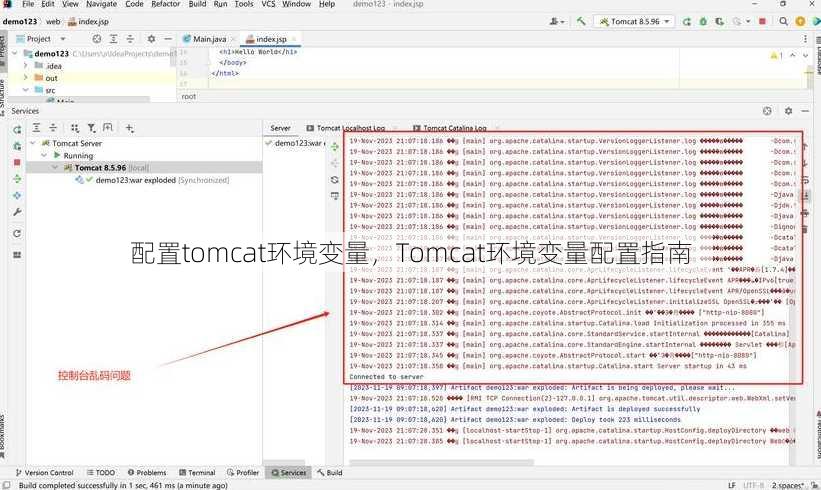Add a service with the plus icon
The width and height of the screenshot is (821, 490).
[x=129, y=128]
